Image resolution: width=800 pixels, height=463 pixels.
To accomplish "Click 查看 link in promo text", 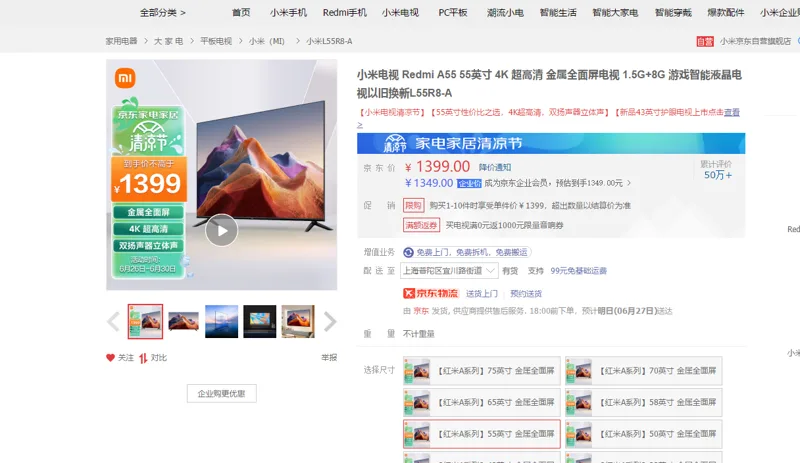I will coord(732,112).
